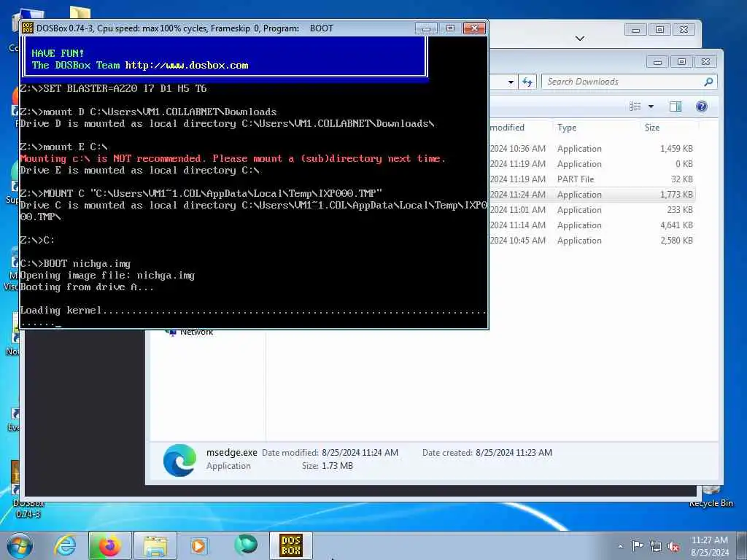The image size is (747, 560).
Task: Select the PART File row
Action: pos(591,179)
